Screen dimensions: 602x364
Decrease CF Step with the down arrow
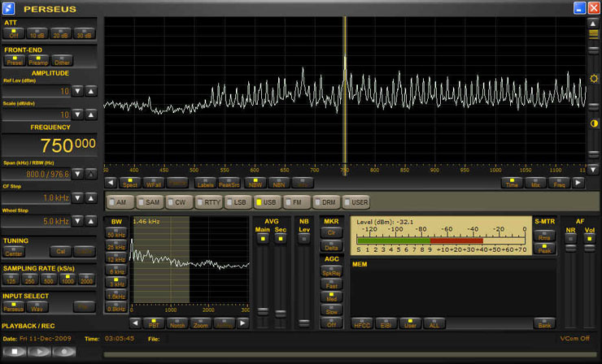(x=77, y=198)
